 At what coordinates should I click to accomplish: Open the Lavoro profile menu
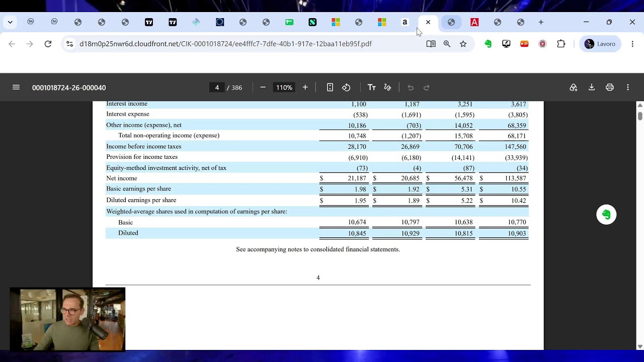(600, 44)
